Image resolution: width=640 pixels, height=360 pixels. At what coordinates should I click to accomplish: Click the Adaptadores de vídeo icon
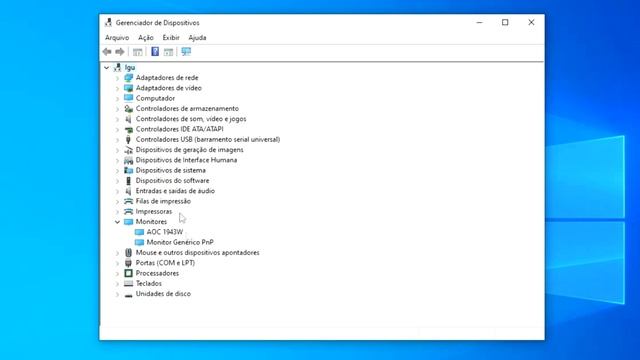[129, 88]
